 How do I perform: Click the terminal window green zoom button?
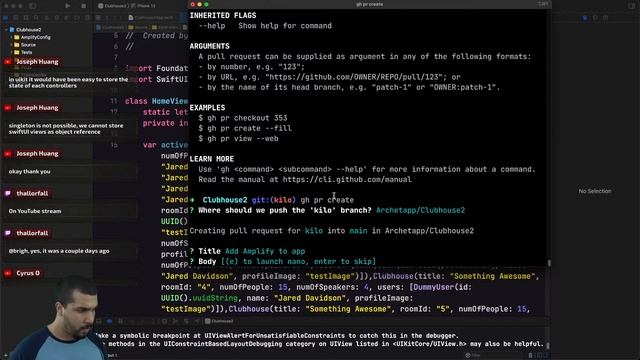(206, 4)
